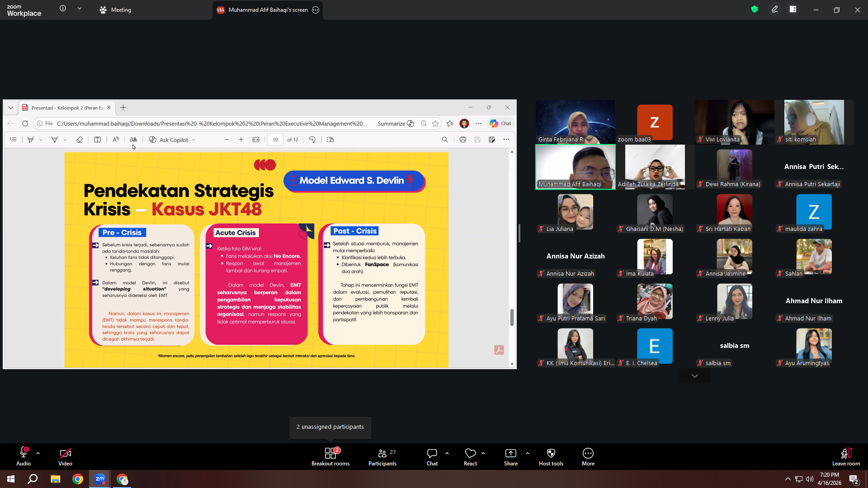Add page to favorites with star icon
The width and height of the screenshot is (868, 488).
point(435,123)
